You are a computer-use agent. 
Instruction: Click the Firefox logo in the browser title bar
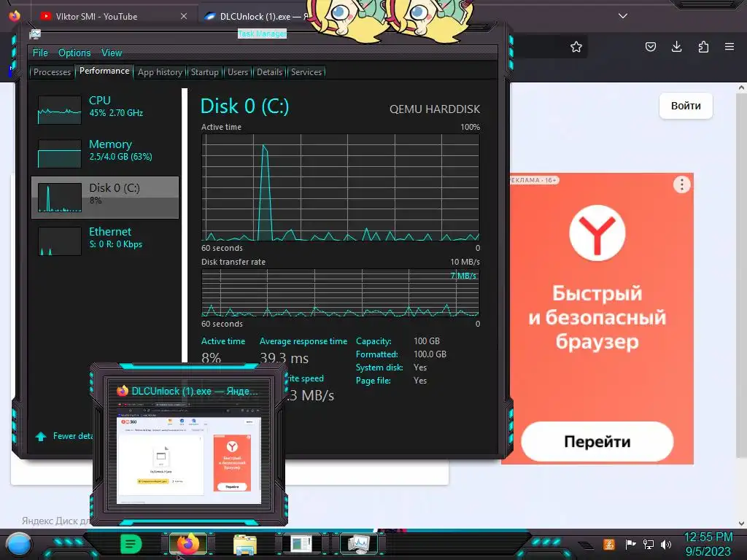coord(15,16)
